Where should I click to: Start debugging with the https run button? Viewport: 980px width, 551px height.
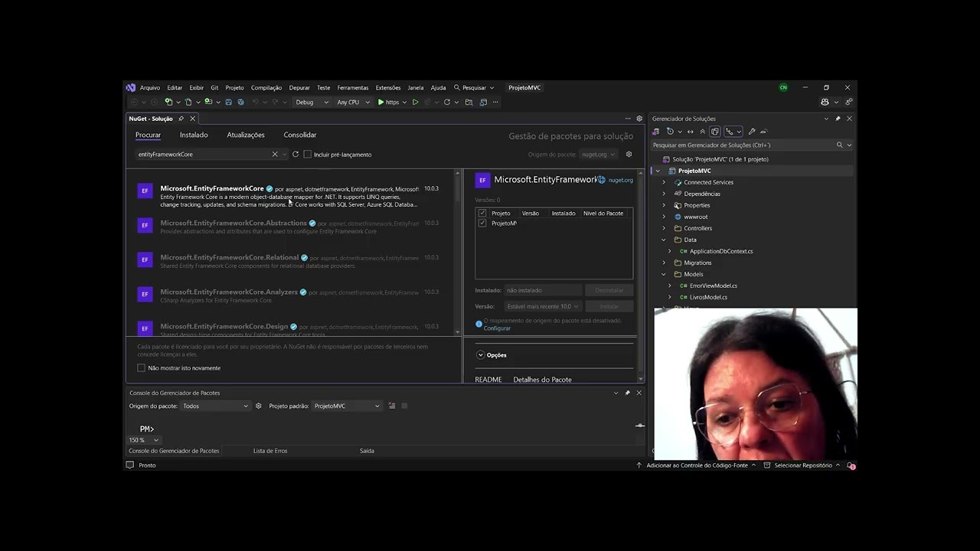388,102
